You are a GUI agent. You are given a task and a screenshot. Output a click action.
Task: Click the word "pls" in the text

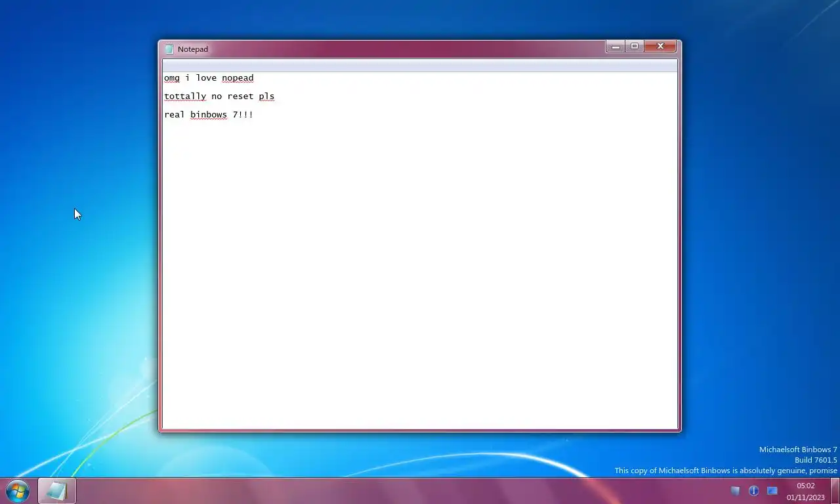[x=266, y=96]
